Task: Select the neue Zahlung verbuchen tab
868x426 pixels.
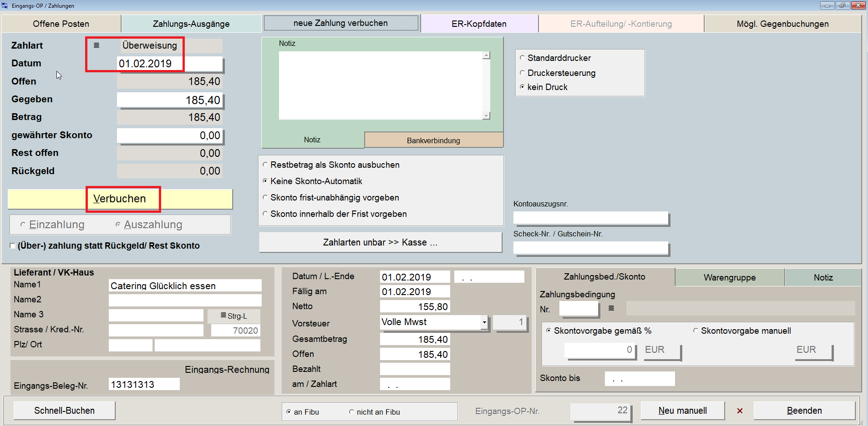Action: point(340,23)
